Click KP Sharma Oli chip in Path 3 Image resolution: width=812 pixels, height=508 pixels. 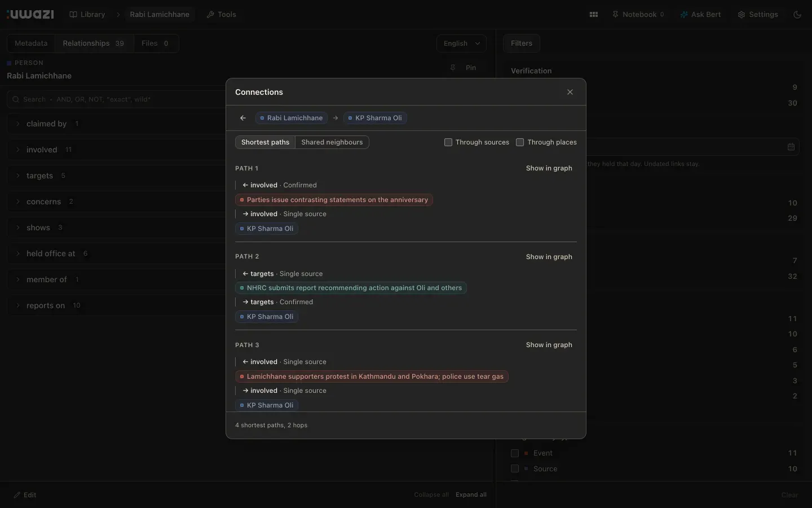click(267, 405)
